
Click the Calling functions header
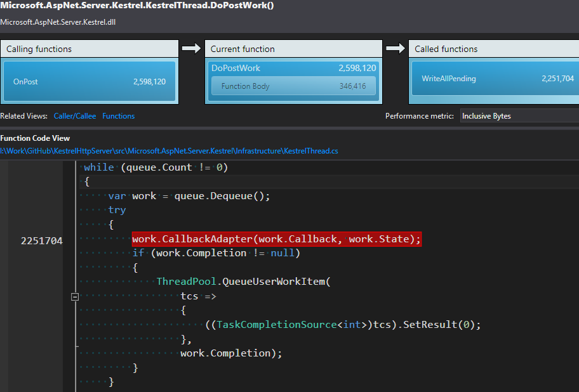[x=90, y=49]
